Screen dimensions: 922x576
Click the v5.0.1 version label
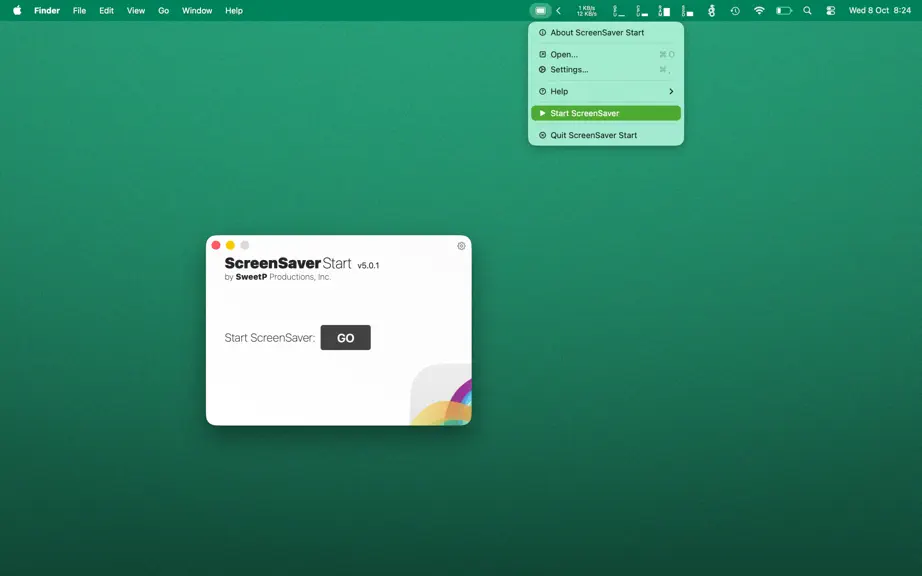point(369,266)
